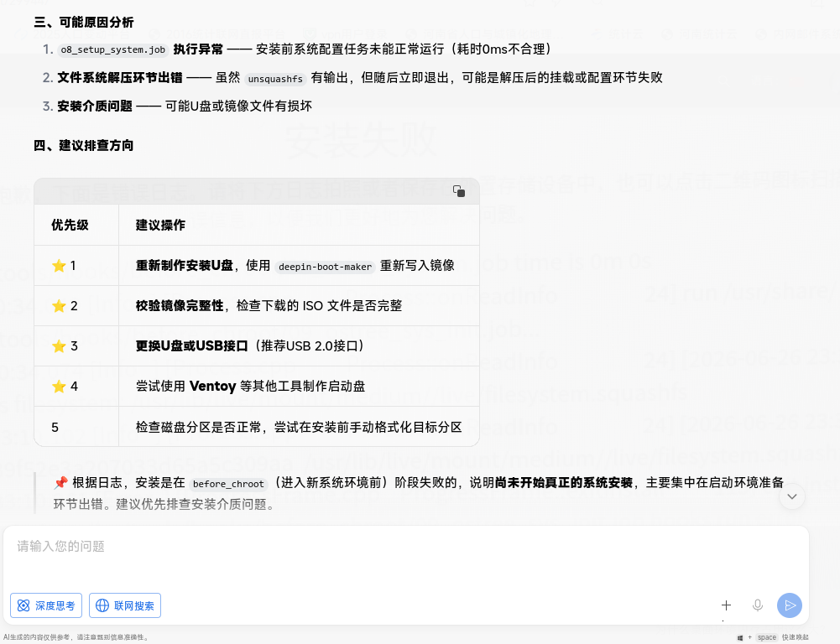840x644 pixels.
Task: Select the o8_setup_system.job code snippet
Action: [x=113, y=49]
